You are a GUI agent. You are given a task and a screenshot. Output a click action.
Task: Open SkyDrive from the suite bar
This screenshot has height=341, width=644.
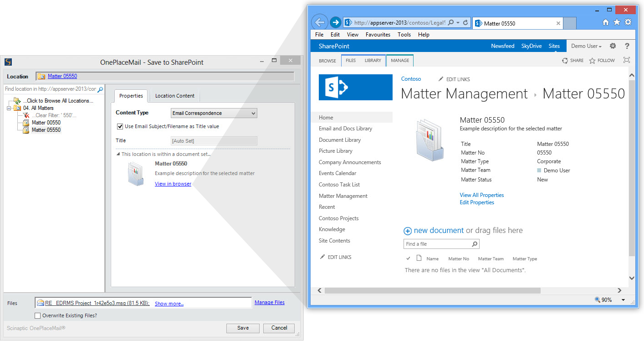tap(532, 46)
